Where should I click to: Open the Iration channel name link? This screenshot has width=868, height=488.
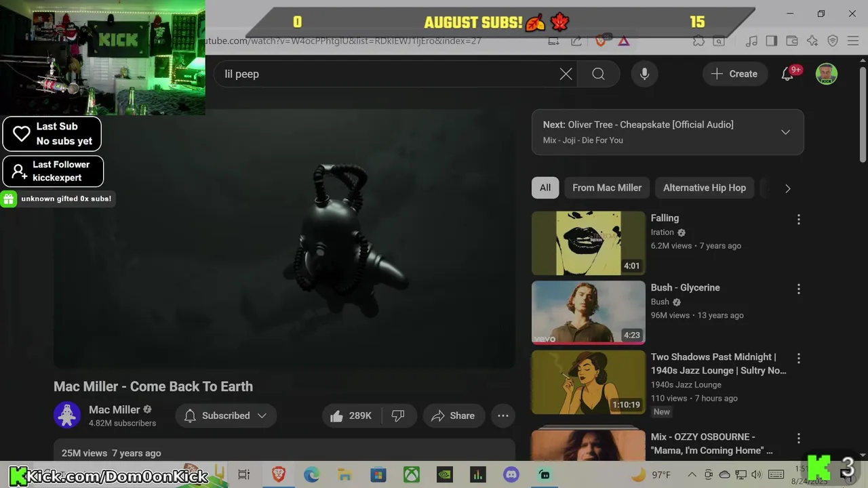pyautogui.click(x=662, y=232)
